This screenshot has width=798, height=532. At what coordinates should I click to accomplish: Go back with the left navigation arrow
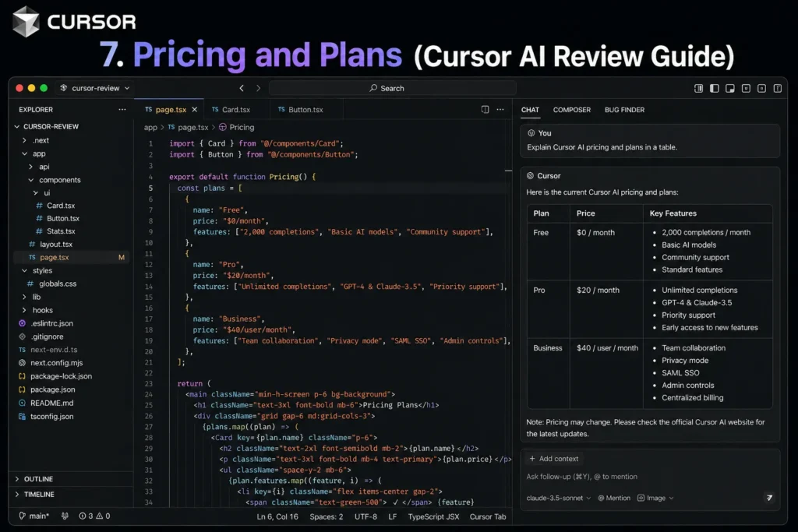pos(242,88)
